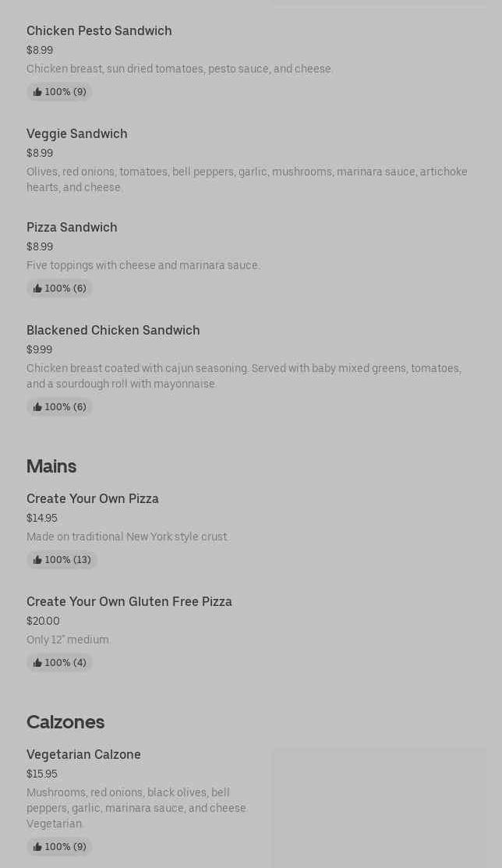Click thumbs-up icon for Gluten Free Pizza
The width and height of the screenshot is (502, 868).
[37, 663]
